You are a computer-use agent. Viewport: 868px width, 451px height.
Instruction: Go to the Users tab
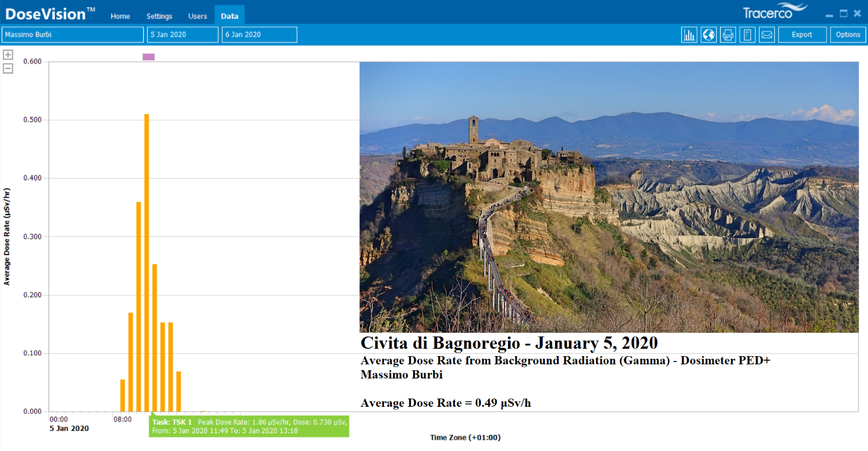click(x=197, y=16)
